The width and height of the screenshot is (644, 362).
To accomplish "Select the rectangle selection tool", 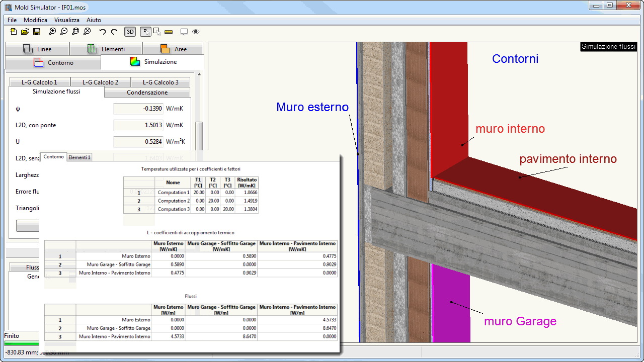I will click(157, 32).
